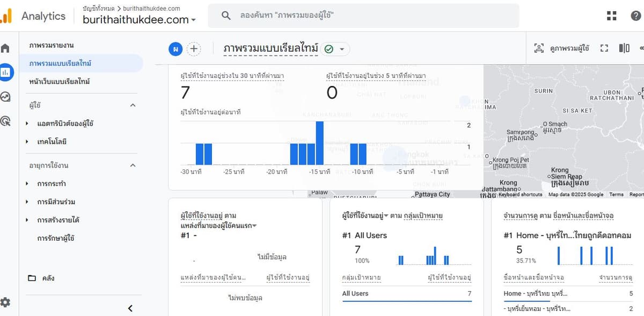The width and height of the screenshot is (644, 316).
Task: Click '#1 Home - บุหรี่ไท...' heading
Action: pos(567,235)
